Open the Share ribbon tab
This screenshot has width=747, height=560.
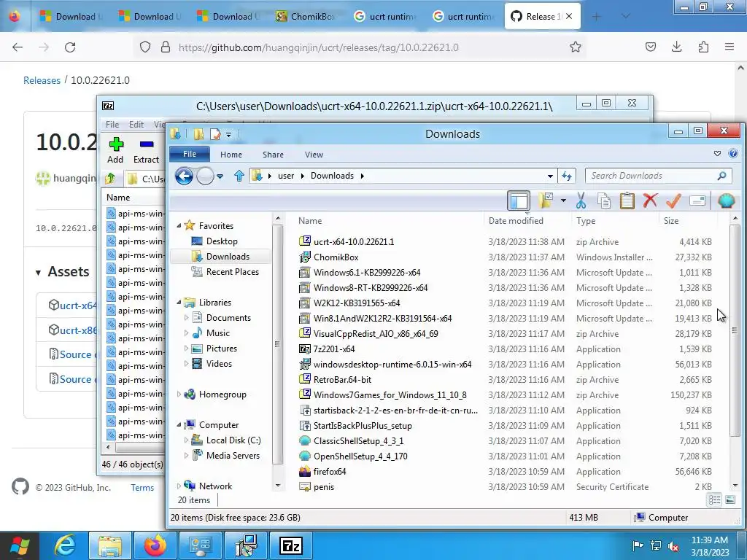[x=273, y=155]
